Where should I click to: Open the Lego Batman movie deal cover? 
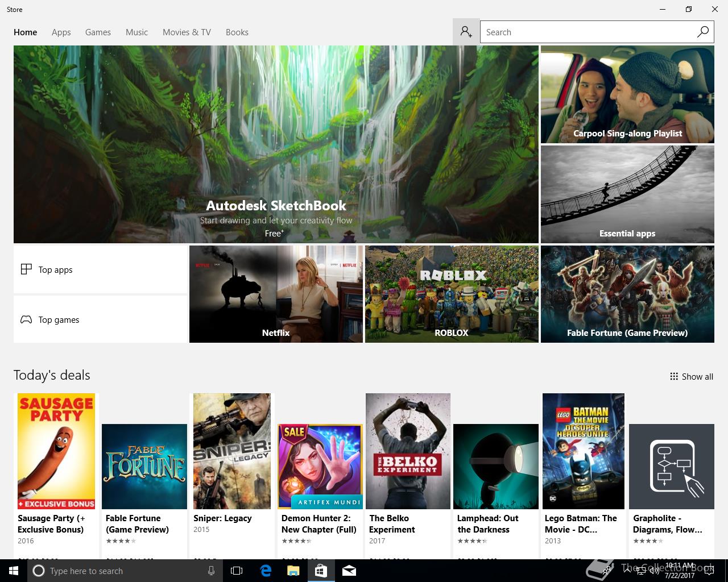coord(584,451)
